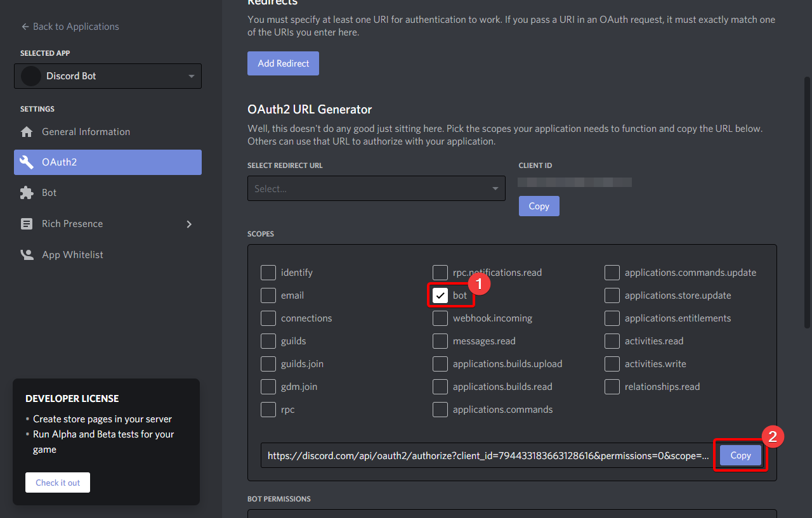The image size is (812, 518).
Task: Click the Rich Presence document icon
Action: (27, 224)
